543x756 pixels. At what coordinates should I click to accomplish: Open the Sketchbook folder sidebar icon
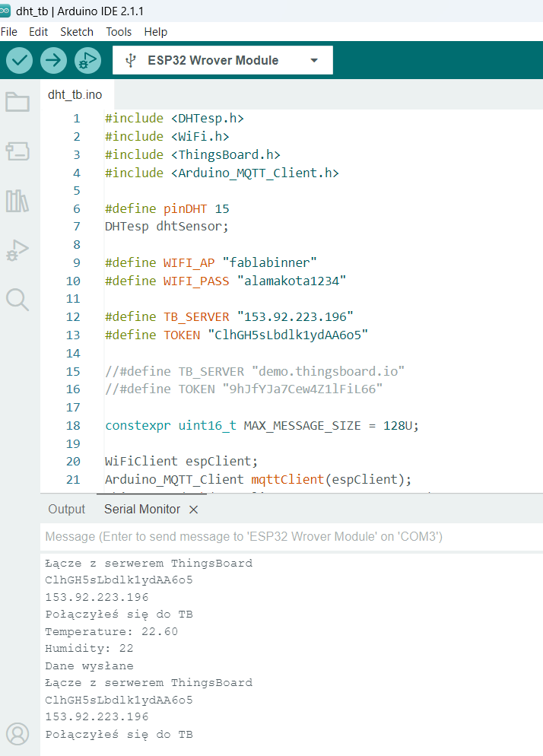pyautogui.click(x=17, y=102)
